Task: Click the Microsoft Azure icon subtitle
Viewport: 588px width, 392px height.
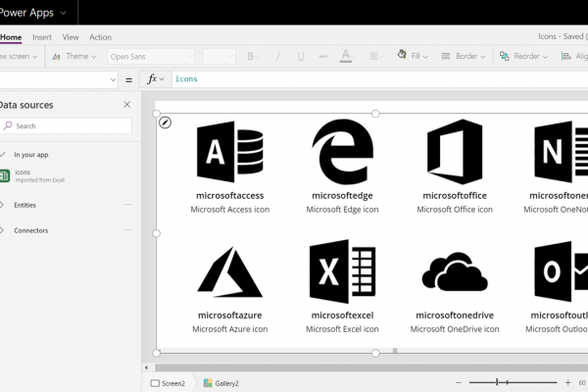Action: pos(230,329)
